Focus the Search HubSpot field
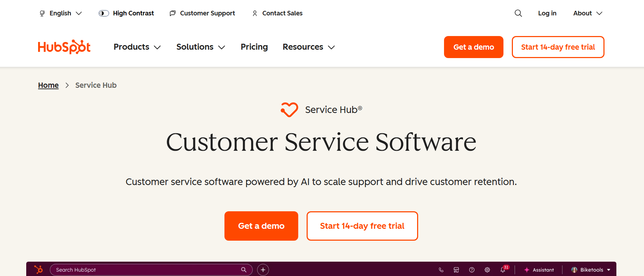This screenshot has height=276, width=644. pyautogui.click(x=151, y=270)
